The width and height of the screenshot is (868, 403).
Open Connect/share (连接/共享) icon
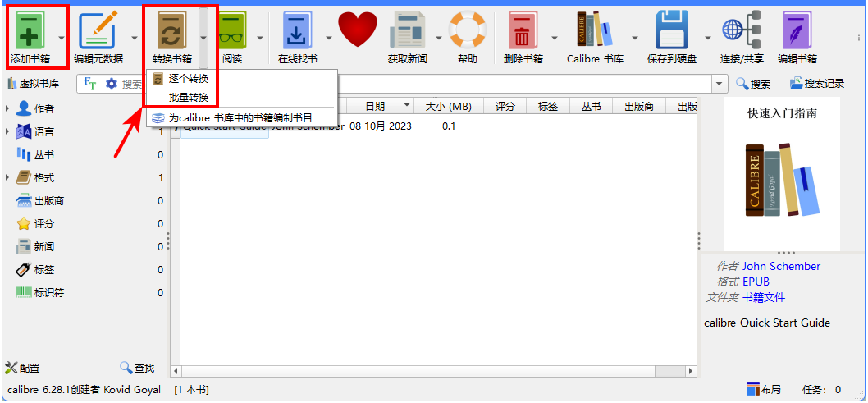pos(742,30)
